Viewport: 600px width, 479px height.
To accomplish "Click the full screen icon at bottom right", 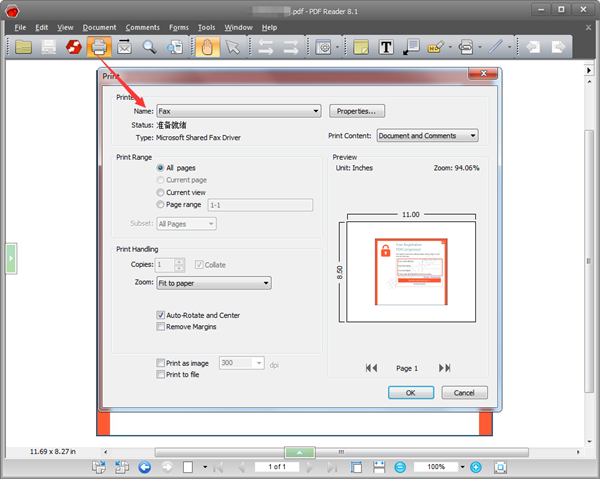I will [501, 467].
